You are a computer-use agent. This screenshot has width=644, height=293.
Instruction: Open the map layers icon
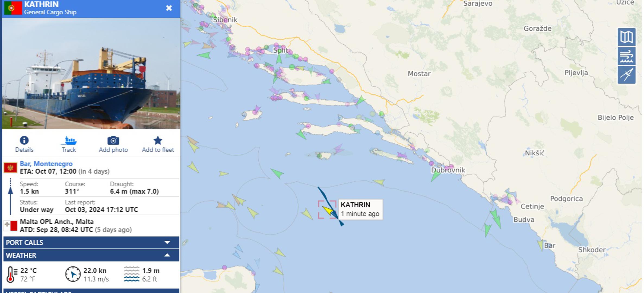click(626, 37)
